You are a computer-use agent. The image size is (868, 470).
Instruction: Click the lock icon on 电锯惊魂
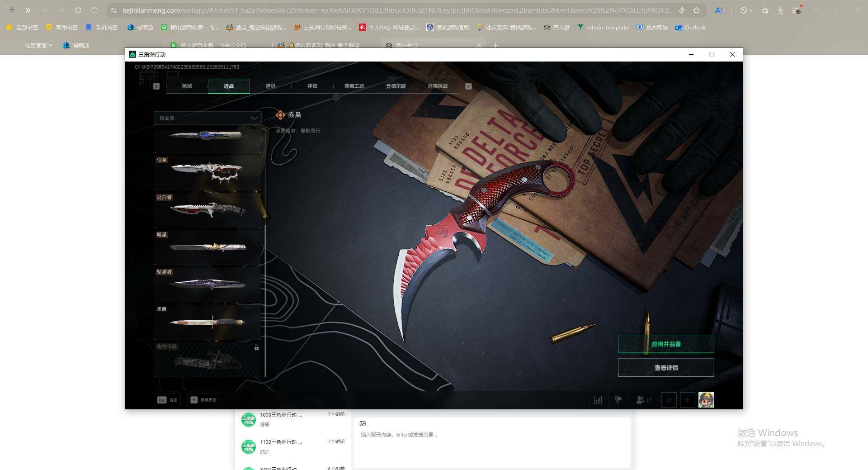click(x=256, y=347)
